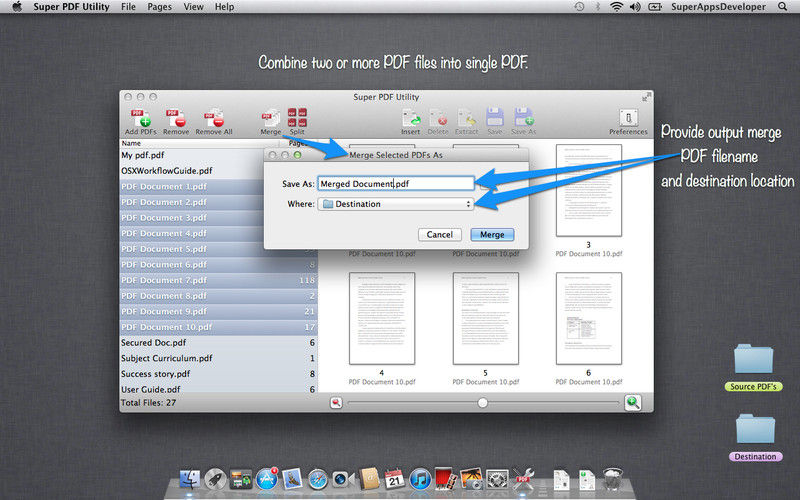Select page 3 thumbnail
Screen dimensions: 800x500
click(589, 190)
